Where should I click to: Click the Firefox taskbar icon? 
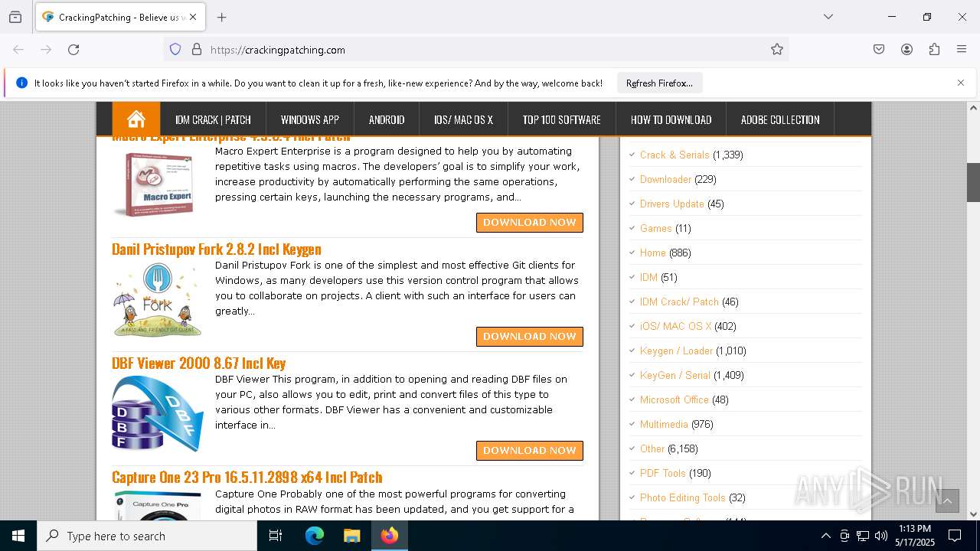(390, 536)
